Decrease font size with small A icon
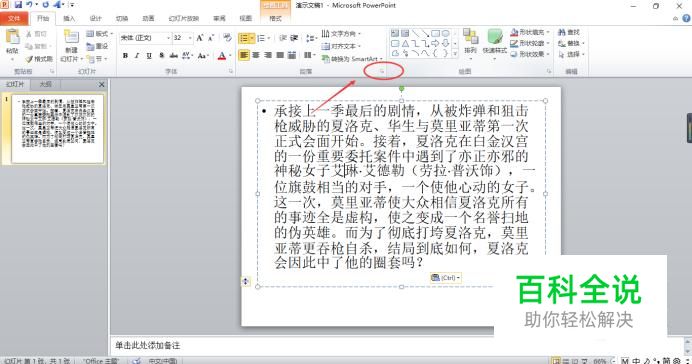Screen dimensions: 692x364 pos(211,38)
